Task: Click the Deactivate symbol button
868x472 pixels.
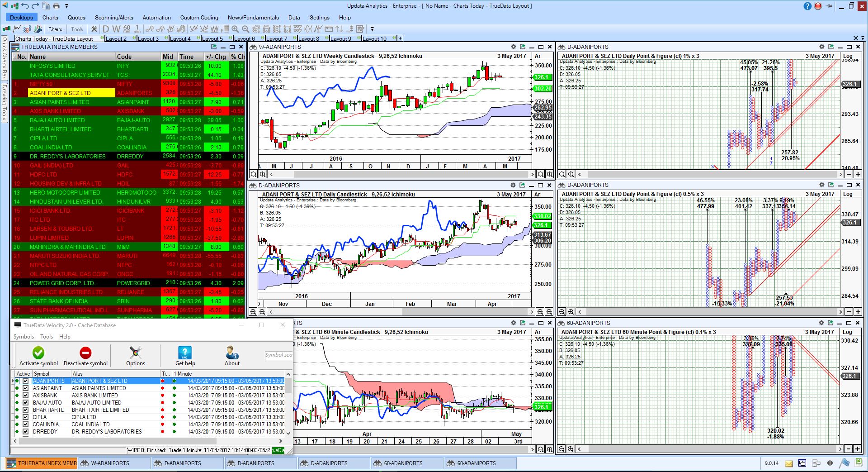Action: coord(85,356)
